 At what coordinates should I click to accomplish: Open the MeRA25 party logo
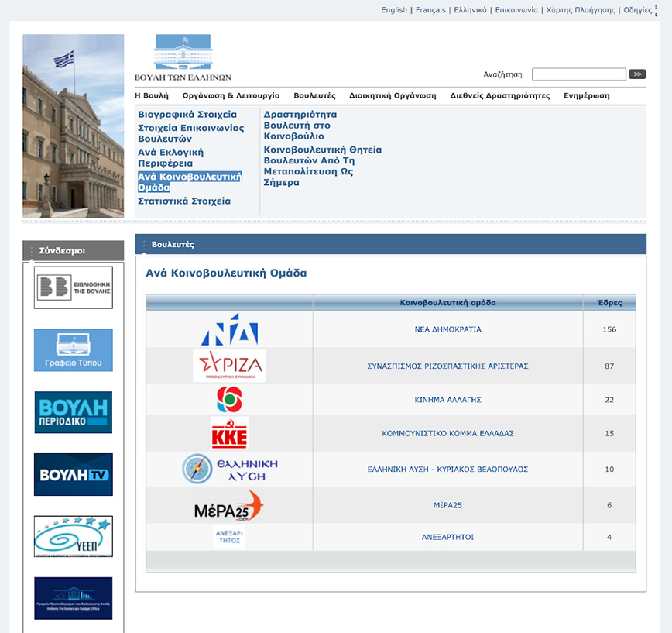(x=229, y=506)
